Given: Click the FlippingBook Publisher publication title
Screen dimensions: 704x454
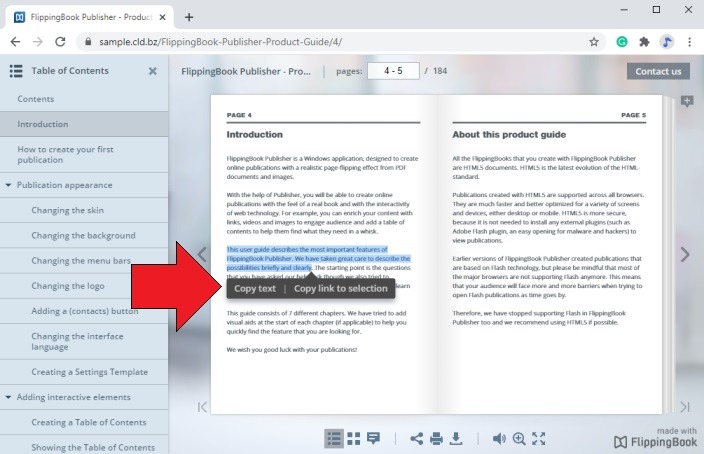Looking at the screenshot, I should [246, 71].
